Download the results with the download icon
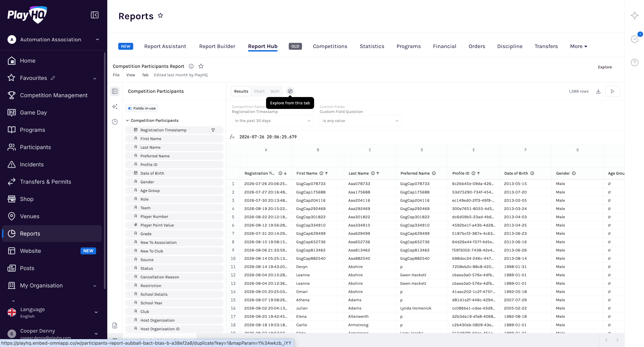Image resolution: width=644 pixels, height=347 pixels. (x=598, y=91)
